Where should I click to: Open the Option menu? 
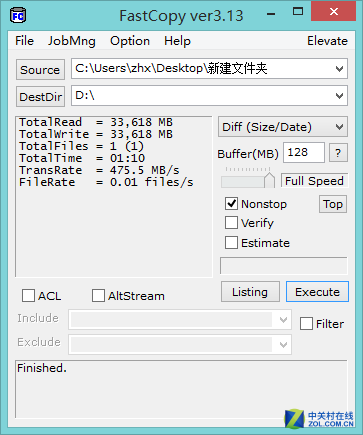click(x=130, y=41)
